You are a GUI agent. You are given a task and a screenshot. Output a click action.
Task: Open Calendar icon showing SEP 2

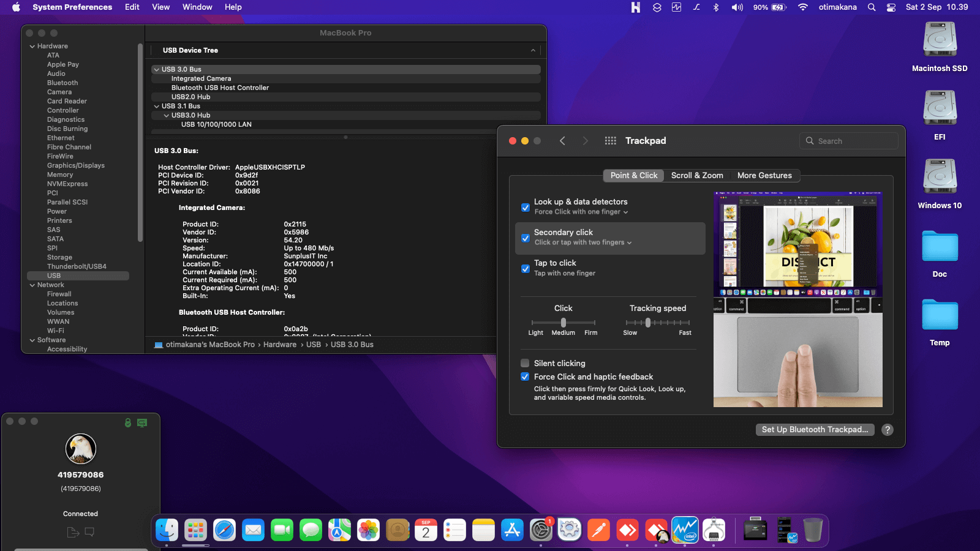pyautogui.click(x=426, y=530)
